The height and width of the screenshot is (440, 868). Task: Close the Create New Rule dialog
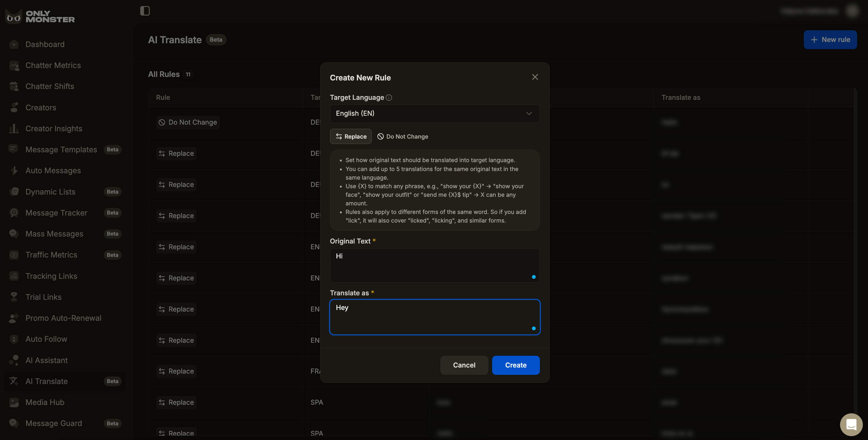[535, 77]
